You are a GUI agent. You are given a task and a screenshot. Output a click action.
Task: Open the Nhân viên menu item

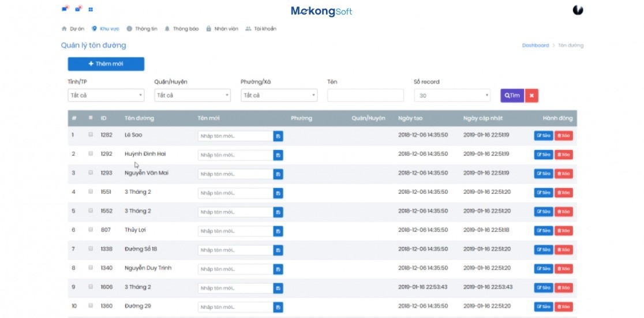pyautogui.click(x=222, y=28)
